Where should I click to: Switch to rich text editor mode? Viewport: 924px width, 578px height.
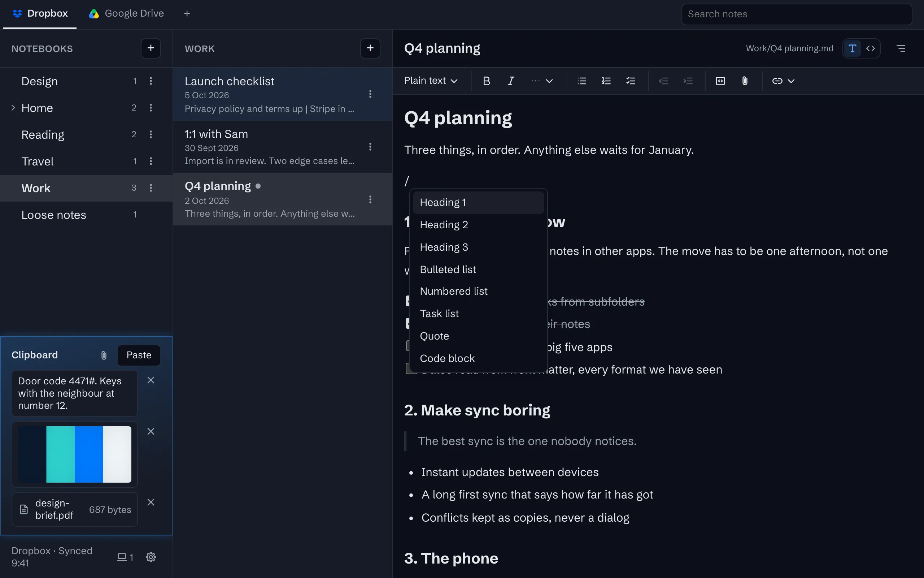pyautogui.click(x=852, y=48)
